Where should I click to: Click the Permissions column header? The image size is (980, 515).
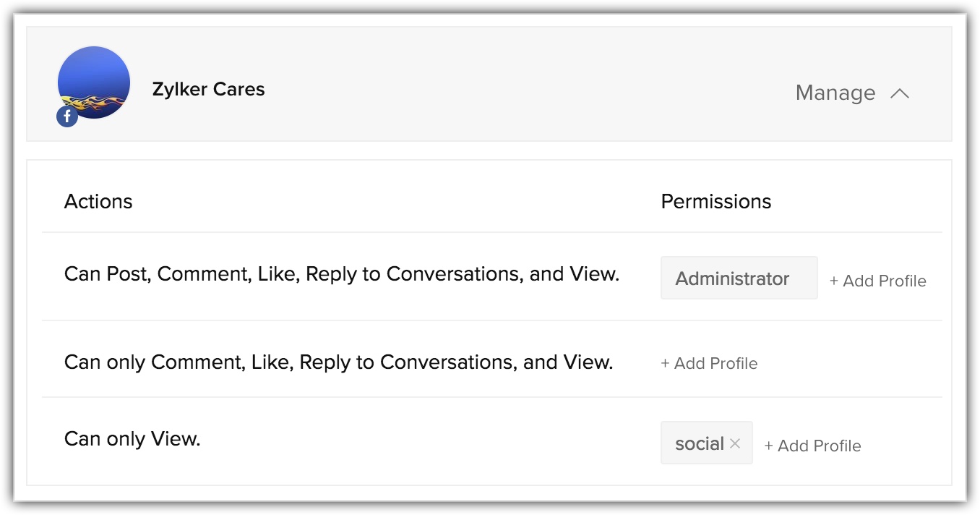point(715,201)
